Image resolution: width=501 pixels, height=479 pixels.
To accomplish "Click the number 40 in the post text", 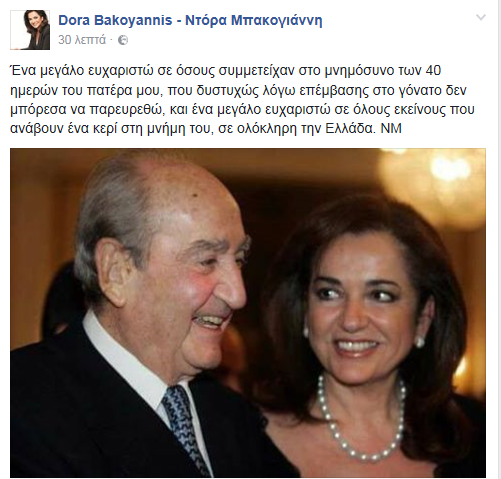I will coord(433,70).
